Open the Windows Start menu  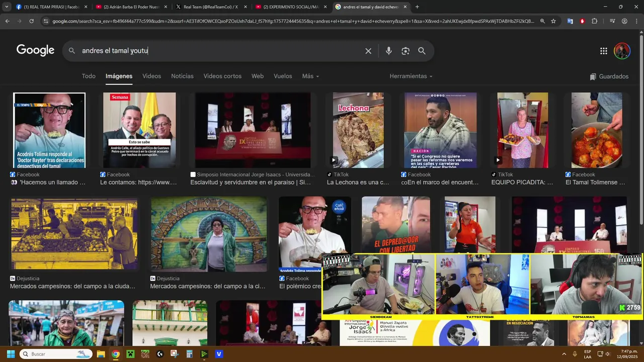pos(11,354)
